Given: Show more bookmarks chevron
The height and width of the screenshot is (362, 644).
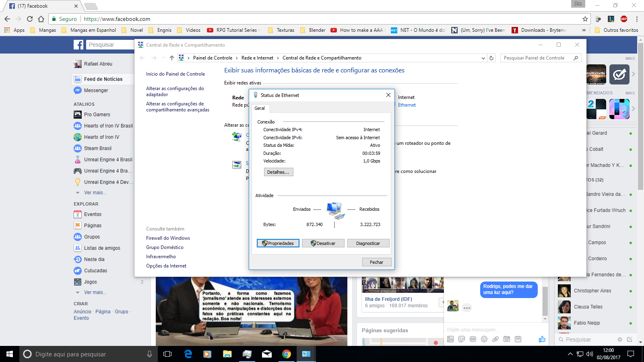Looking at the screenshot, I should pos(584,30).
